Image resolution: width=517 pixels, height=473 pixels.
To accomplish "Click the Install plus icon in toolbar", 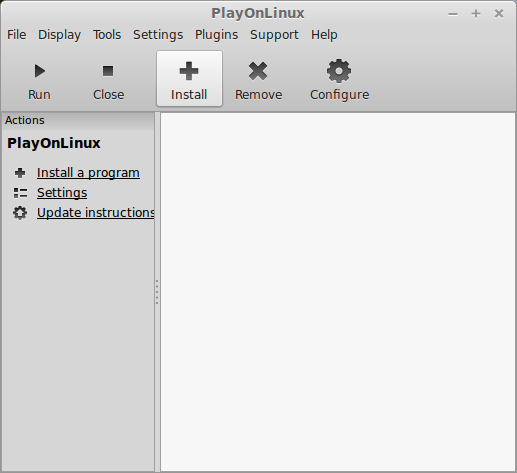I will click(189, 71).
